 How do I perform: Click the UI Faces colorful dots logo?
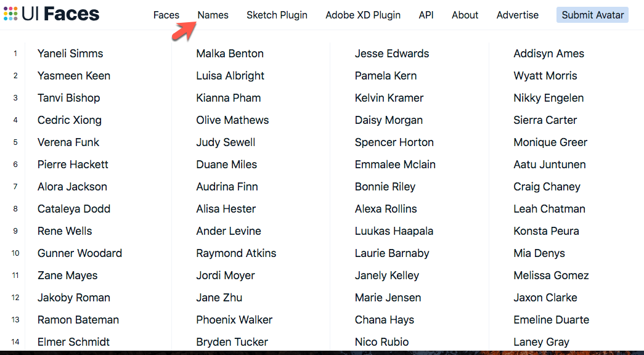point(10,14)
